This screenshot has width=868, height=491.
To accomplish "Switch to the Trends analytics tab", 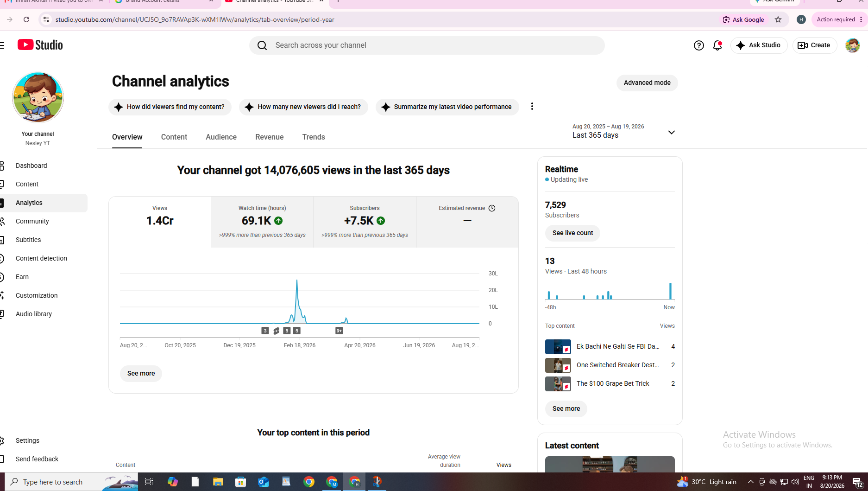I will click(x=314, y=137).
